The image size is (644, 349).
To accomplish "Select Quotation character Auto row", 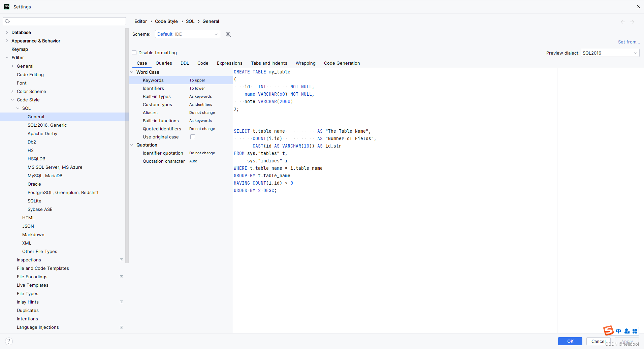I will click(x=181, y=161).
